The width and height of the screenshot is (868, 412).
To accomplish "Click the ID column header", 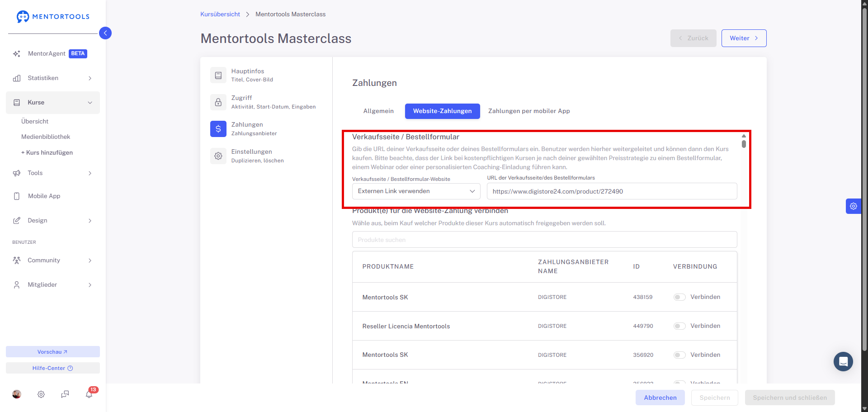I will click(636, 267).
